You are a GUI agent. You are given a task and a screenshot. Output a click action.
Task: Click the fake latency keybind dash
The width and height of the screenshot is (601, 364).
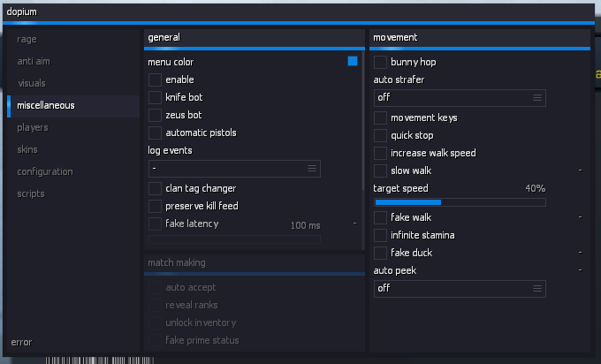354,223
